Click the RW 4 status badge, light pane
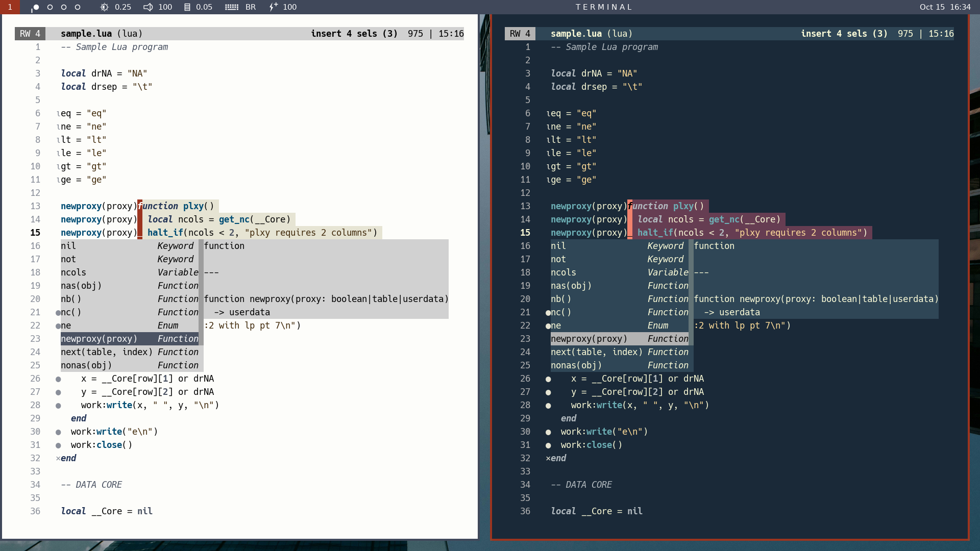This screenshot has height=551, width=980. point(30,34)
